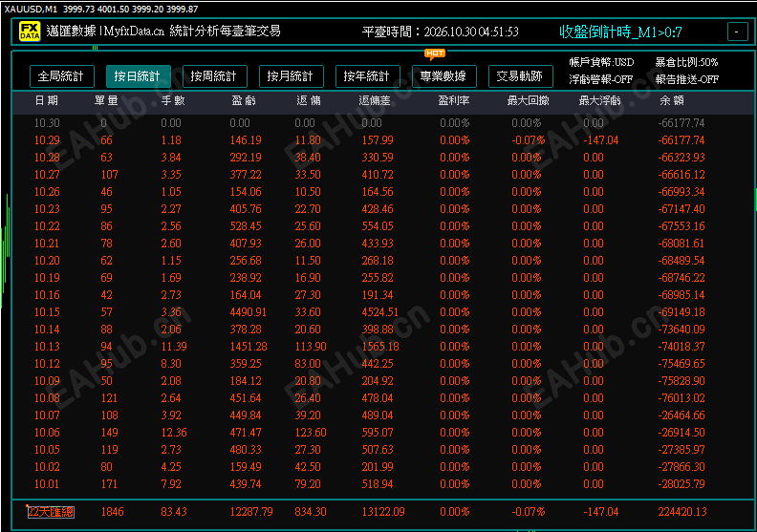Click order count 149 in the 10.06 row
This screenshot has width=757, height=532.
110,433
